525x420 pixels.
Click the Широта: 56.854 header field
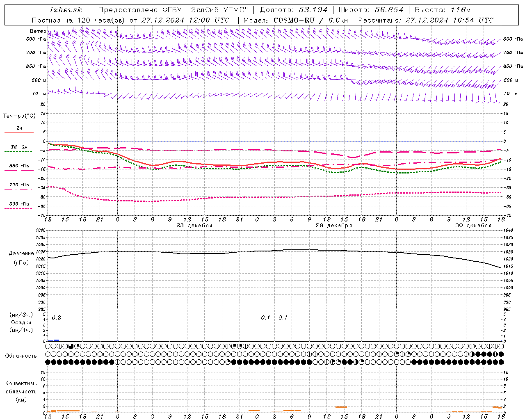371,10
